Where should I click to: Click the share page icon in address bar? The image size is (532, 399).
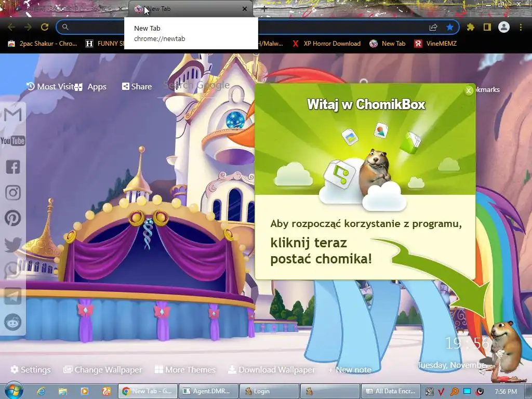433,27
